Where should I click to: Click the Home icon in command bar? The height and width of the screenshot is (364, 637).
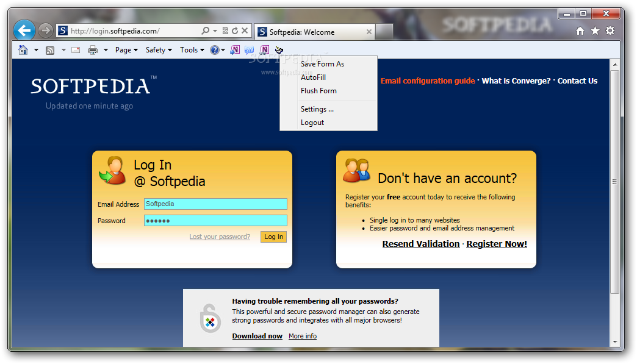pos(23,50)
